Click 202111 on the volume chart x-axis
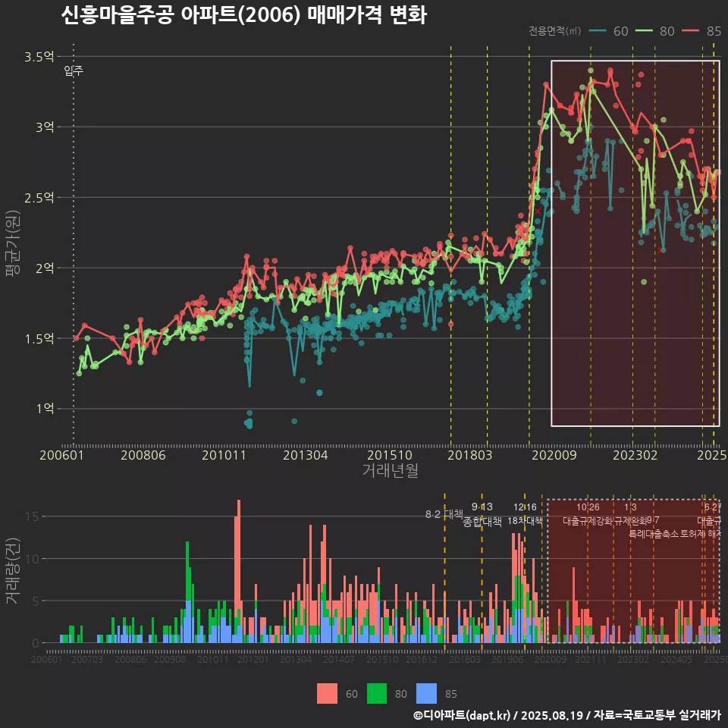 click(591, 659)
